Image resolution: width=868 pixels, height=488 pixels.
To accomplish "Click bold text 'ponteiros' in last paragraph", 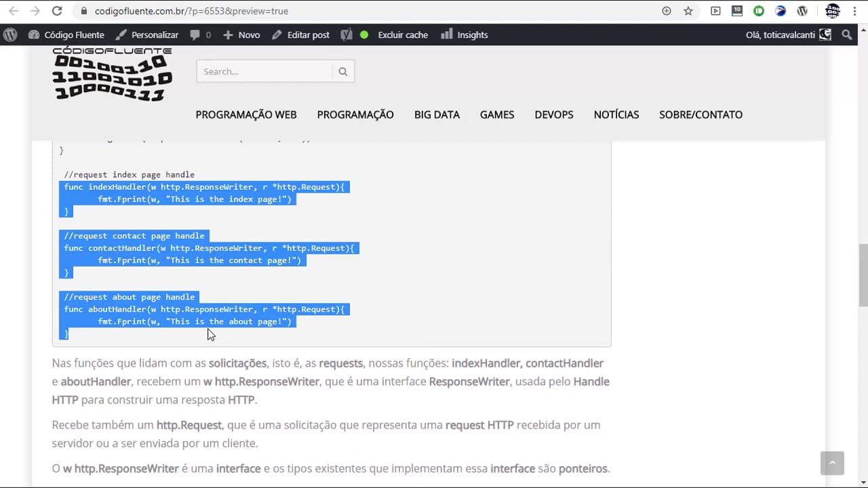I will click(x=583, y=468).
